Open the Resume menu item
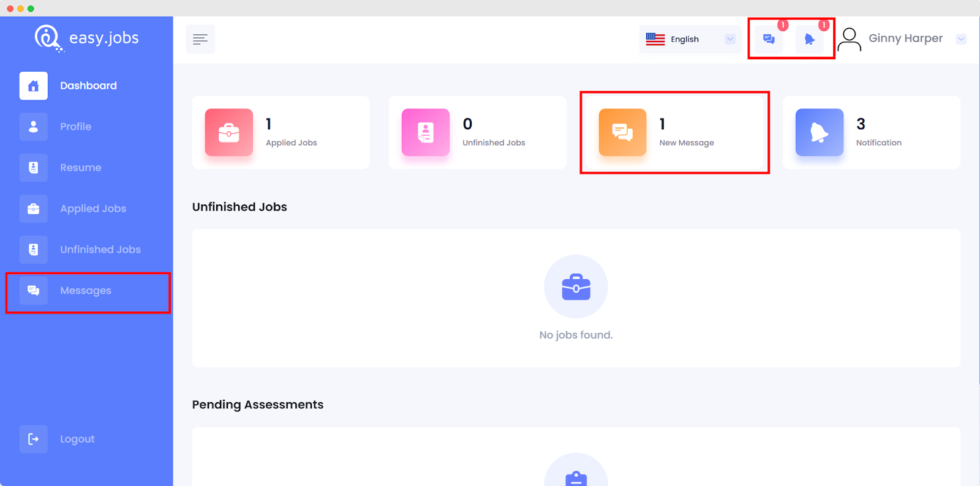 click(81, 168)
